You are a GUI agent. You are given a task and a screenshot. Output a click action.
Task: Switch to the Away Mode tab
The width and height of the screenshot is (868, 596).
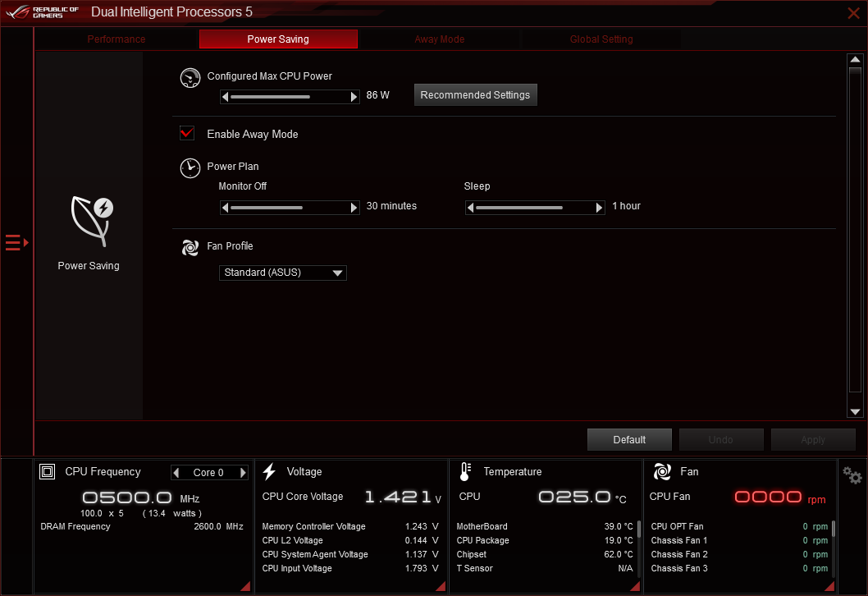440,39
